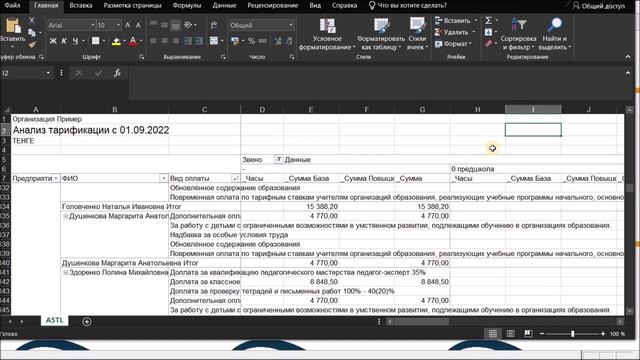The width and height of the screenshot is (640, 360).
Task: Align text left
Action: [x=153, y=41]
